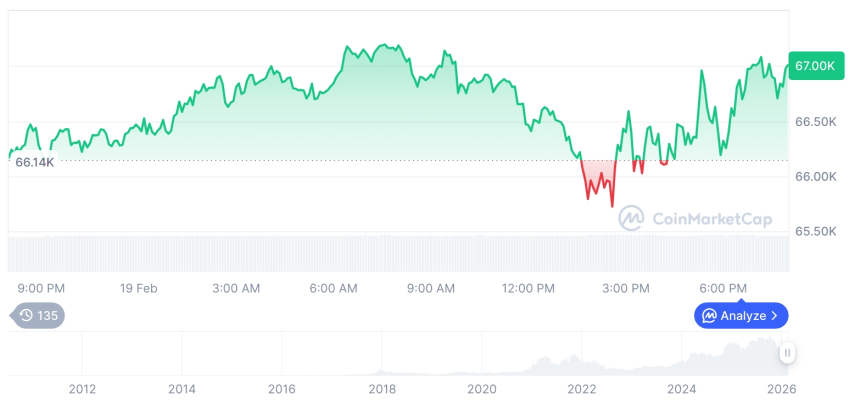The image size is (860, 401).
Task: Click the 66.50K price axis label
Action: pos(814,122)
